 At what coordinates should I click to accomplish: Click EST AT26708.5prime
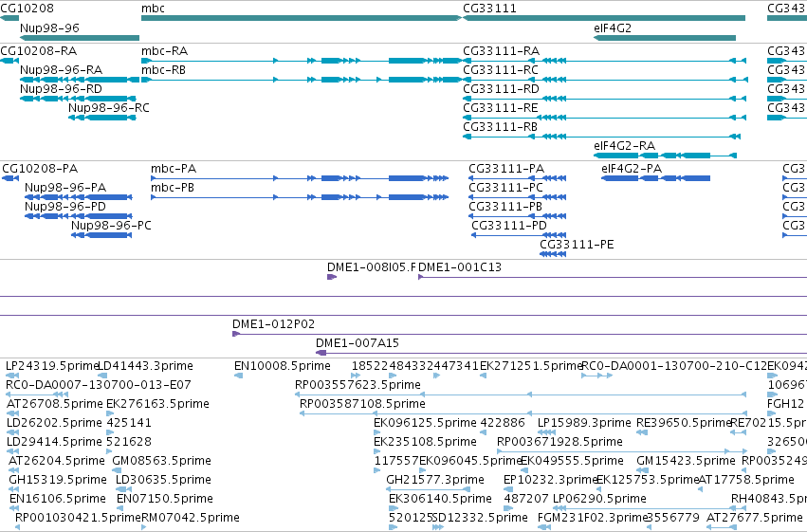[12, 413]
